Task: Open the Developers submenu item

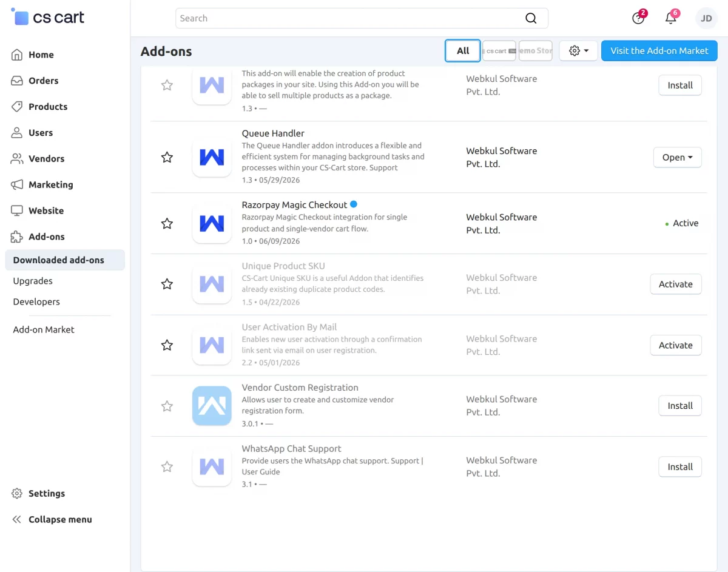Action: click(36, 301)
